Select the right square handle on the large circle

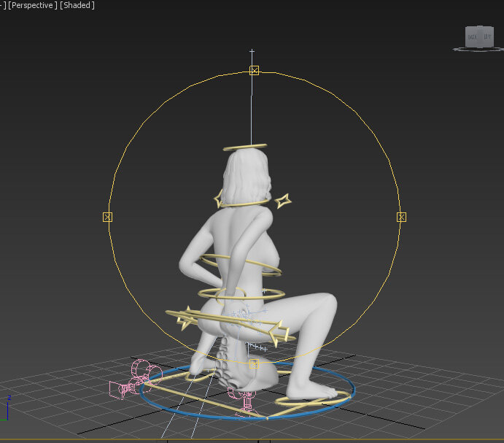click(401, 217)
